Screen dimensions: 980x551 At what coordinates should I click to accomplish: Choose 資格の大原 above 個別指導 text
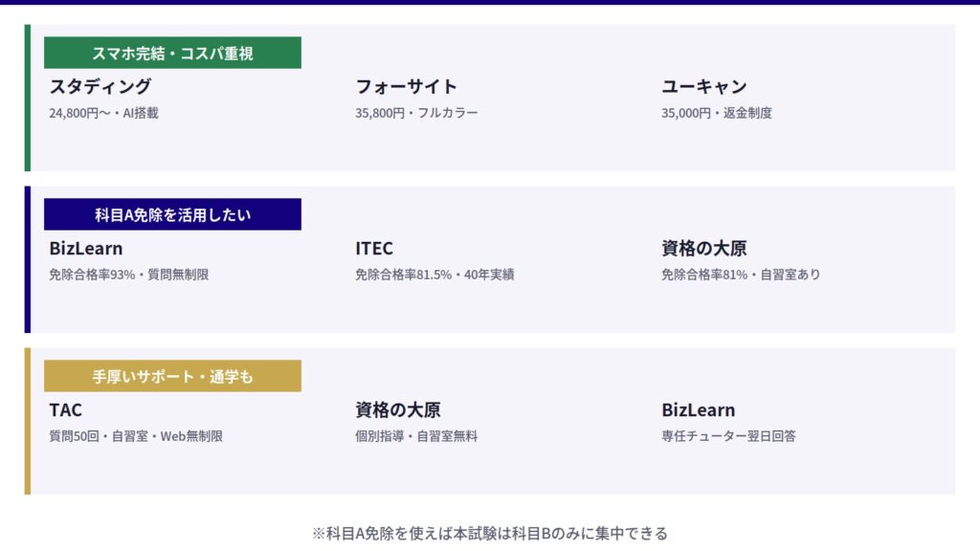pos(398,410)
